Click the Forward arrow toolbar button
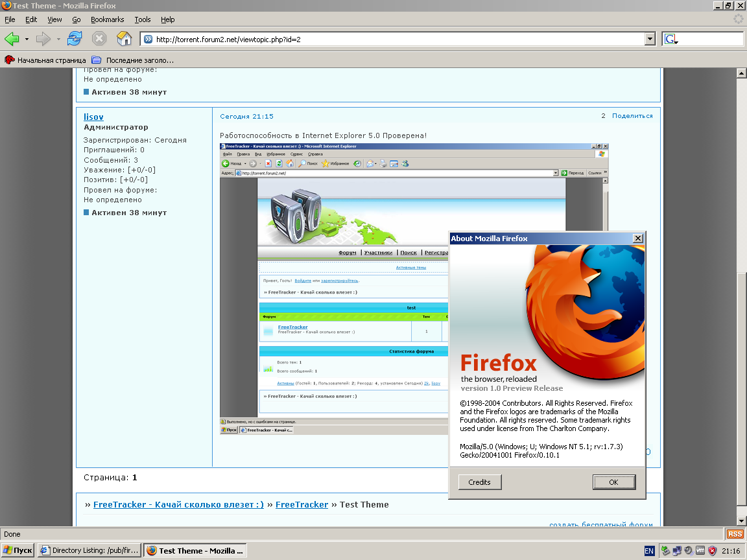The width and height of the screenshot is (747, 560). [x=43, y=39]
